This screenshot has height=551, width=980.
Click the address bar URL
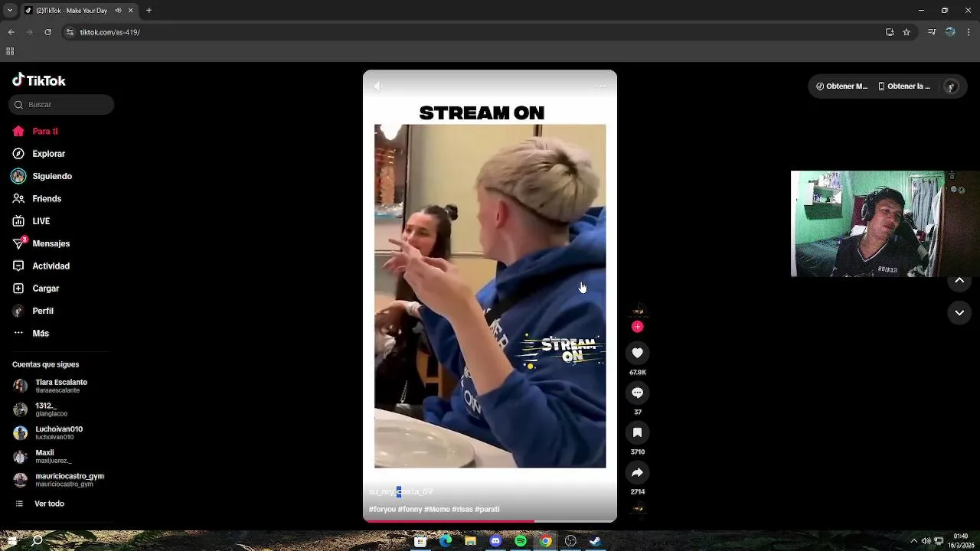110,32
